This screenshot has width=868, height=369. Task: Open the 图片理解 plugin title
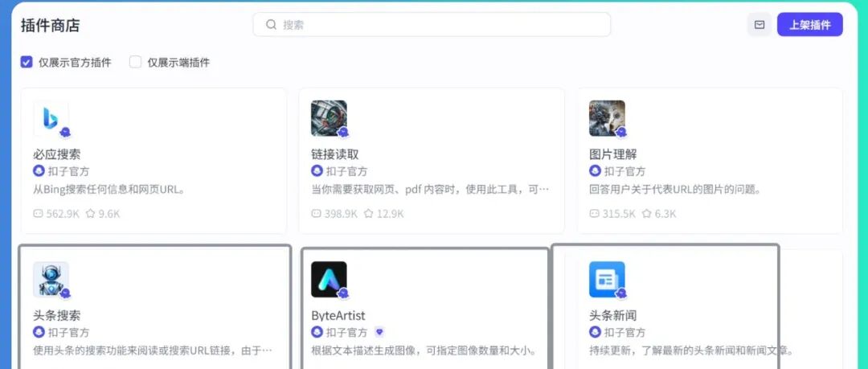click(x=612, y=154)
